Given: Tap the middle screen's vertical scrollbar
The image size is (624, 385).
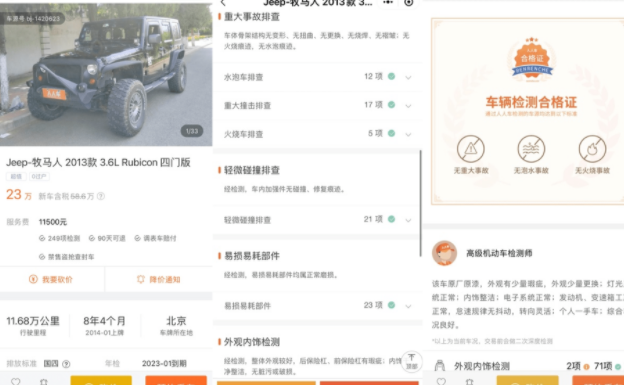Looking at the screenshot, I should (x=420, y=203).
